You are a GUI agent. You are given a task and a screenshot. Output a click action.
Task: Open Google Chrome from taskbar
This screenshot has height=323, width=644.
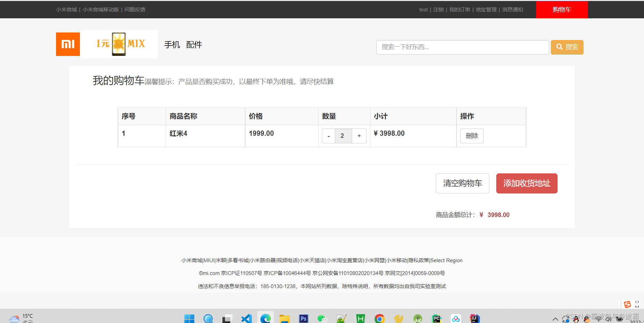[379, 319]
